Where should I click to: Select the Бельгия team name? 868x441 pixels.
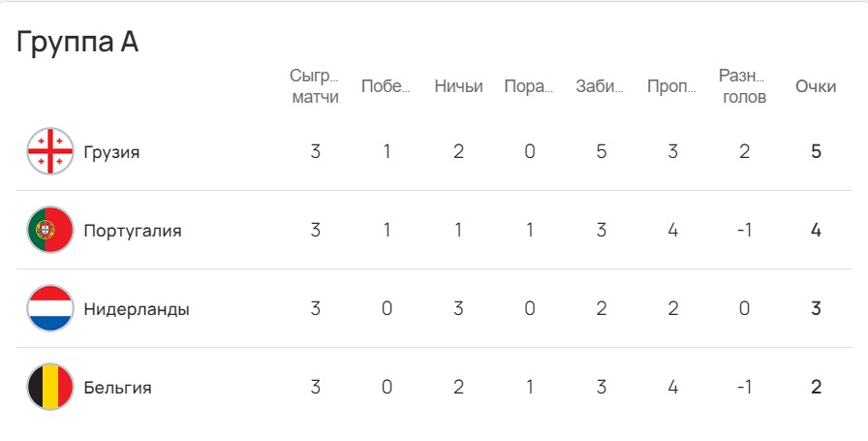[117, 388]
